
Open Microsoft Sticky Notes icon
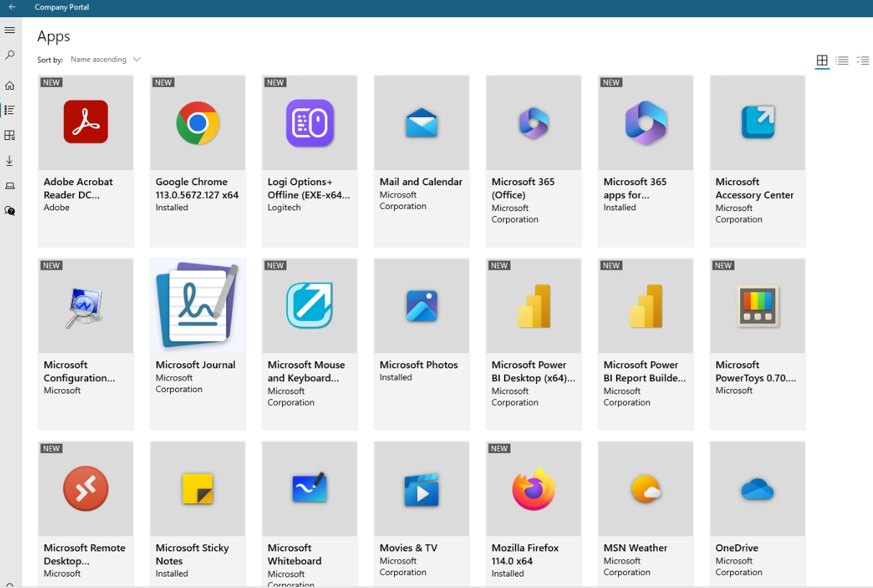[x=198, y=489]
